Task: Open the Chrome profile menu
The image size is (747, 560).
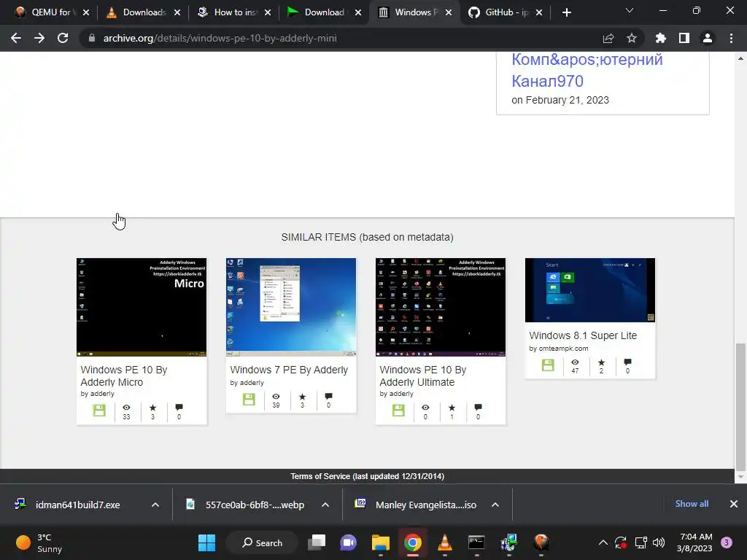Action: point(708,38)
